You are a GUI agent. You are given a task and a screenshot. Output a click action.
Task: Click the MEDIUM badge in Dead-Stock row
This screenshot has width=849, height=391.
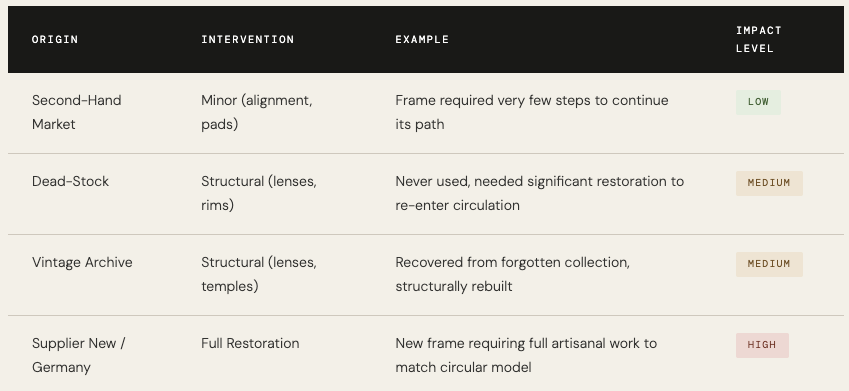[769, 183]
